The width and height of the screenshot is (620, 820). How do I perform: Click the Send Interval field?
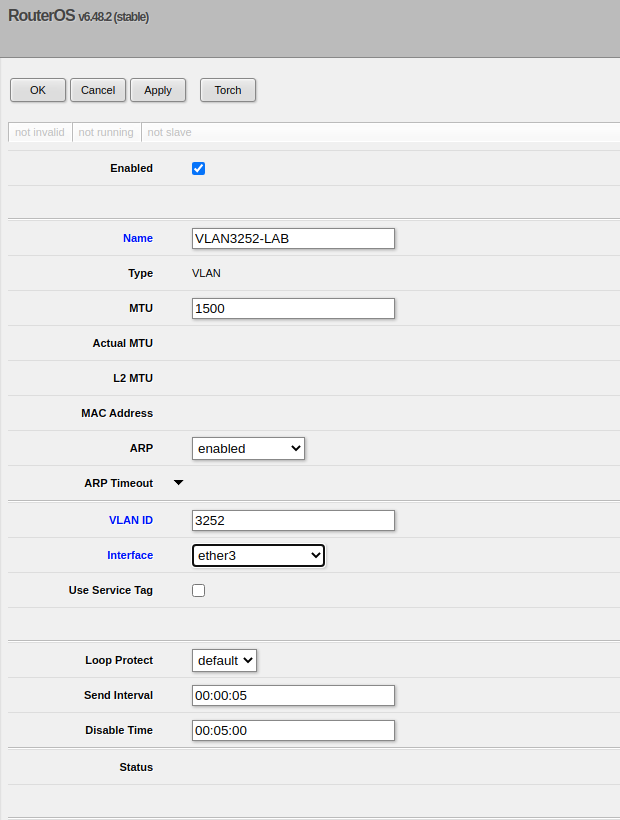pyautogui.click(x=293, y=695)
